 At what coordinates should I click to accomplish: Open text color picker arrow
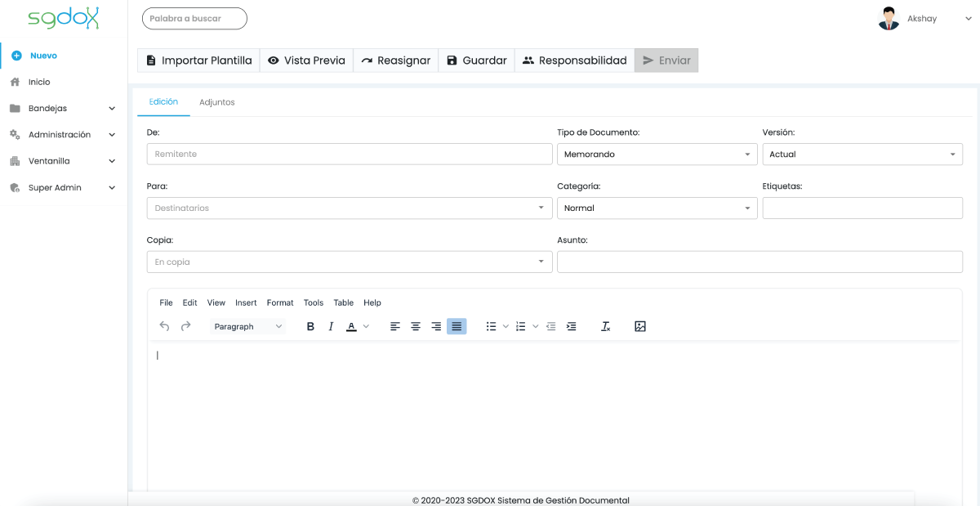pyautogui.click(x=366, y=326)
